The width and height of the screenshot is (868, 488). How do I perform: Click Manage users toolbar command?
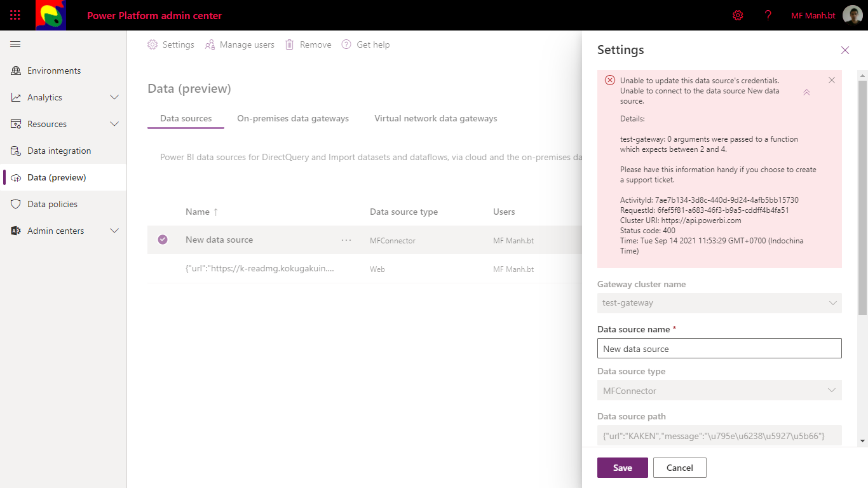click(240, 44)
